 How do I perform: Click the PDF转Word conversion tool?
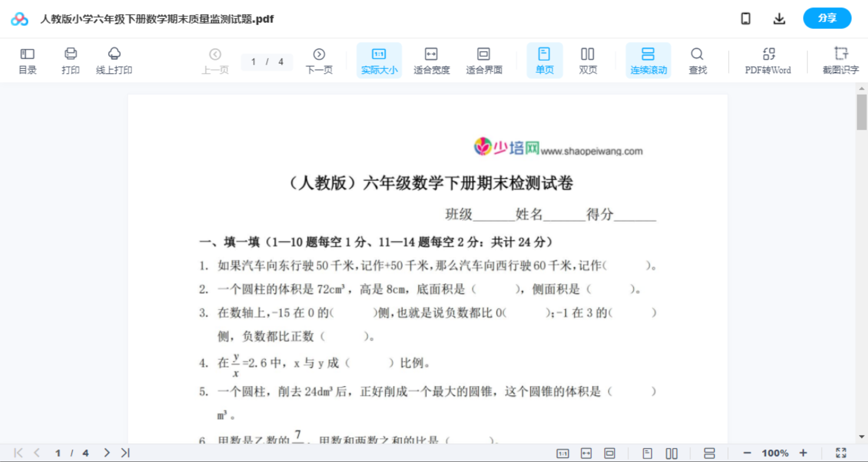768,60
